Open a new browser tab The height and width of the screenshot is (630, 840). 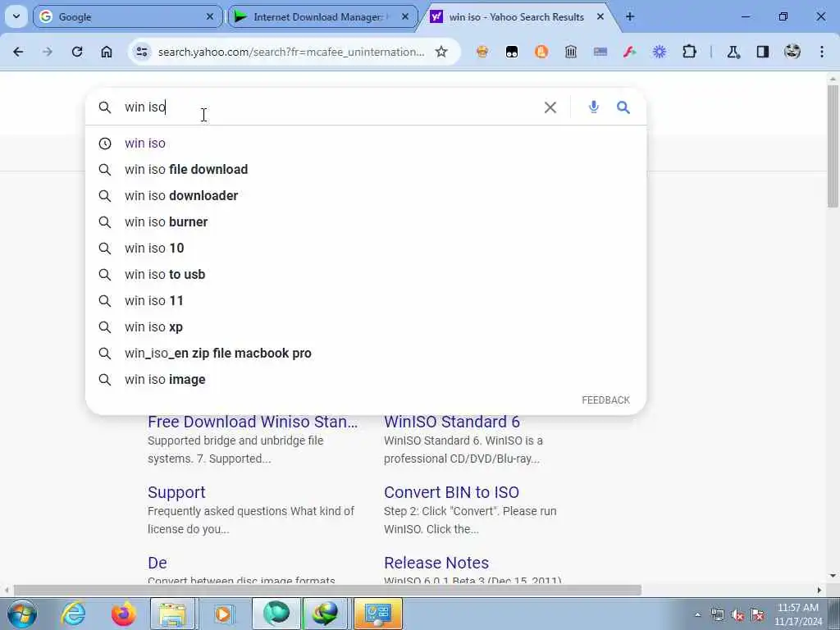(x=630, y=17)
